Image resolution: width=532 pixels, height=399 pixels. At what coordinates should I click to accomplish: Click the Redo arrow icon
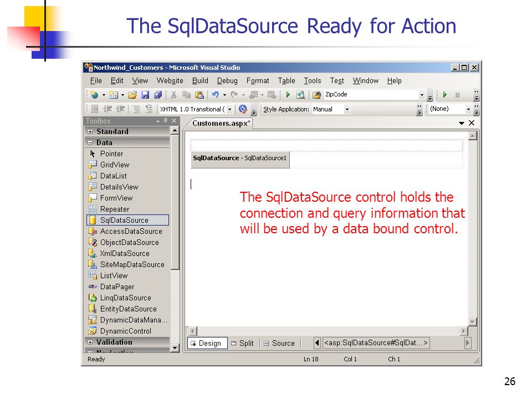tap(234, 95)
